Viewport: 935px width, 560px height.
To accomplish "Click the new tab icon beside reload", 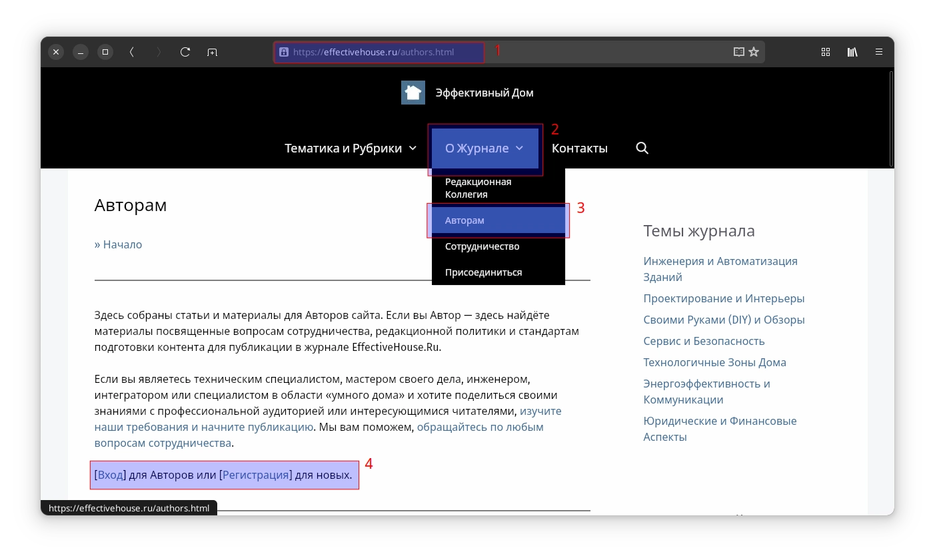I will click(212, 51).
